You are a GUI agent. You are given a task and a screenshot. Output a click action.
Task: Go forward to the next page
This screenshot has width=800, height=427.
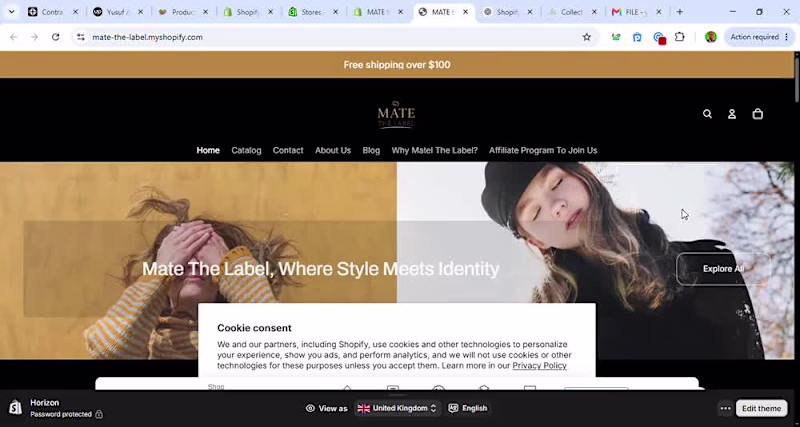coord(34,37)
